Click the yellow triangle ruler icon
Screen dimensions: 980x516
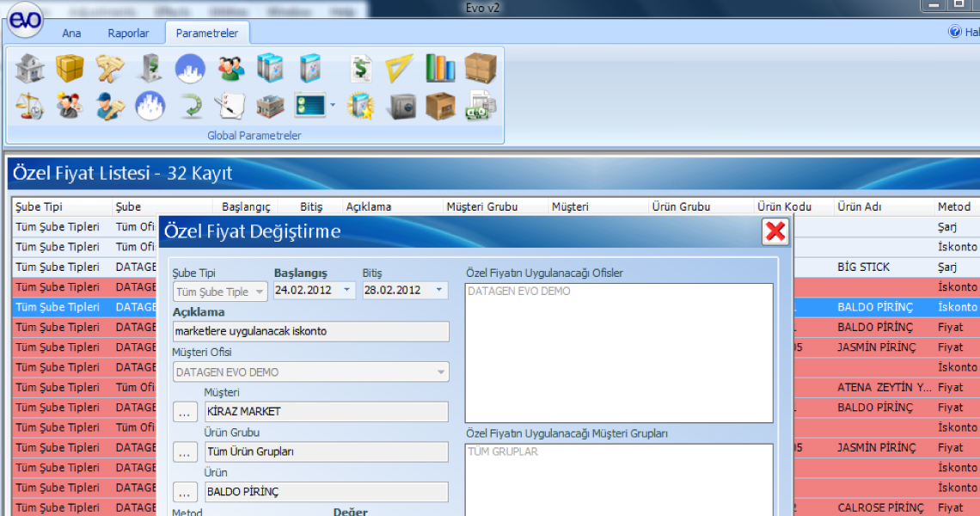click(400, 68)
